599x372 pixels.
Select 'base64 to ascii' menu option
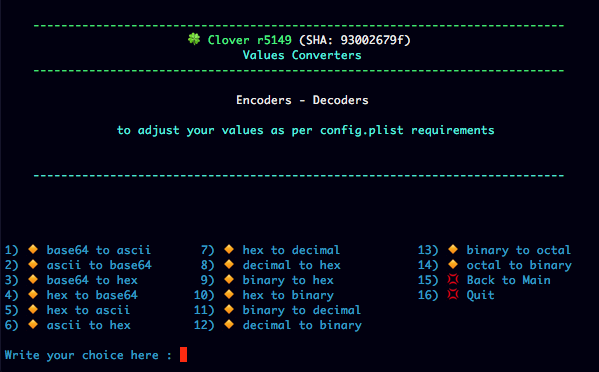99,250
